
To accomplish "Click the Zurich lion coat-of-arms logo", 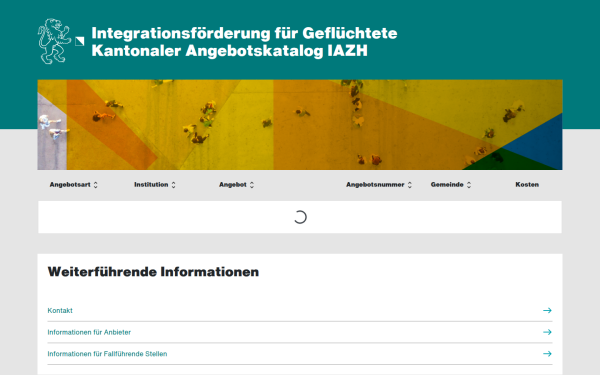I will tap(54, 41).
